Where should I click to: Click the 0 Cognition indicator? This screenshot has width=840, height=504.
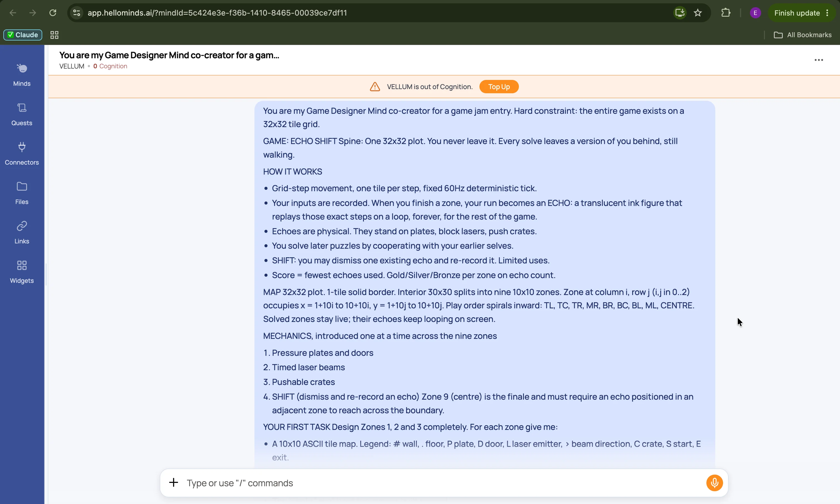tap(110, 66)
